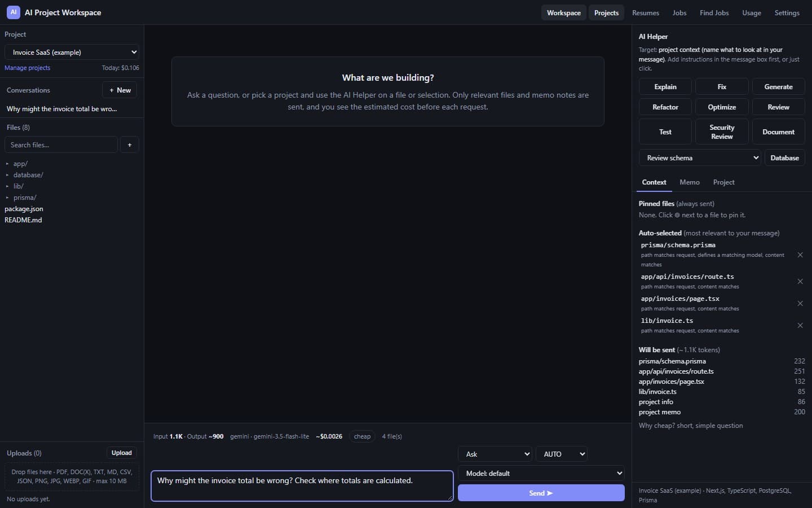Viewport: 812px width, 508px height.
Task: Switch to the Project tab in helper
Action: [723, 182]
